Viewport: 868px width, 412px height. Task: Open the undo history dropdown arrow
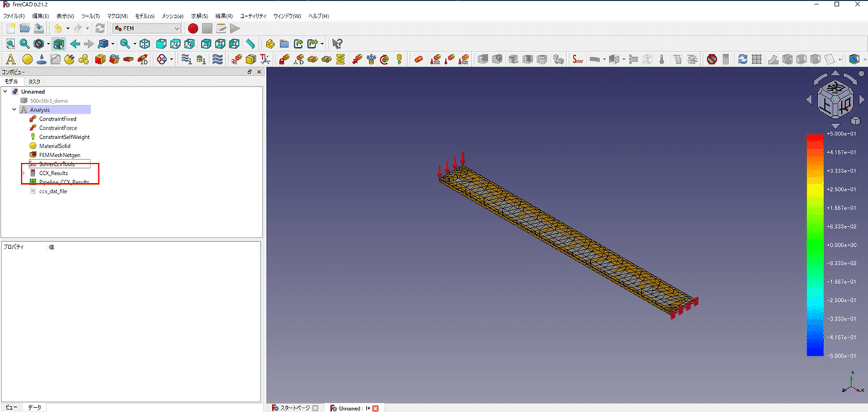pos(67,28)
